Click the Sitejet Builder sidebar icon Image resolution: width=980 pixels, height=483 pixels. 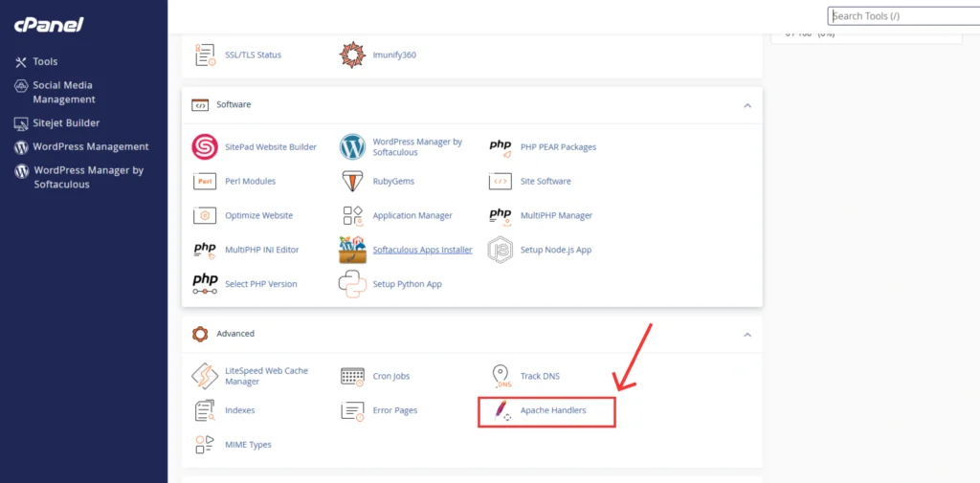(x=21, y=123)
